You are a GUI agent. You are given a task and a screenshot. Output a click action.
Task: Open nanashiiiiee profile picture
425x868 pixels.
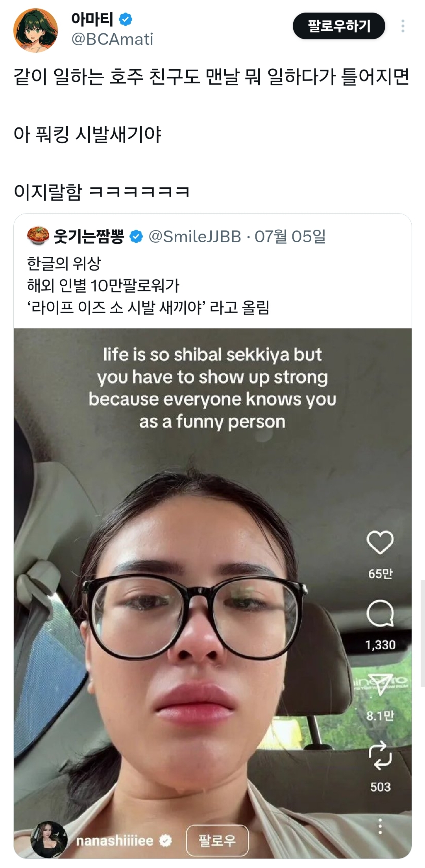click(x=49, y=840)
